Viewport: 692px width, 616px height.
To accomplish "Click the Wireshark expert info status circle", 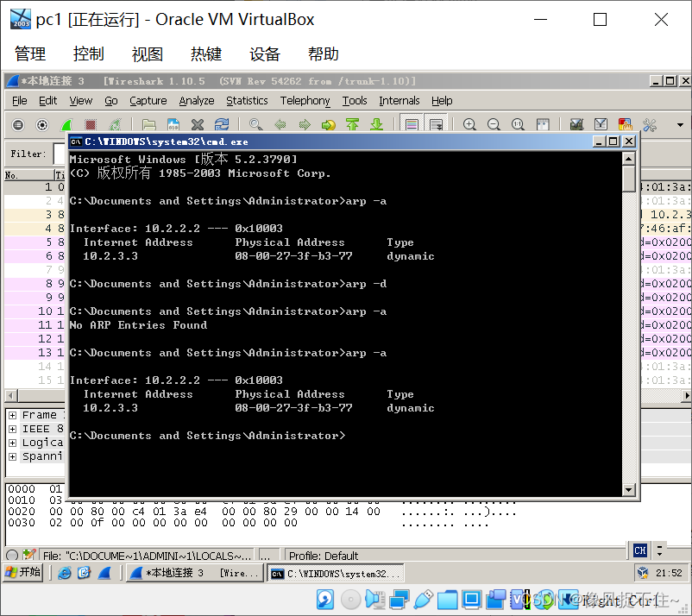I will [12, 555].
